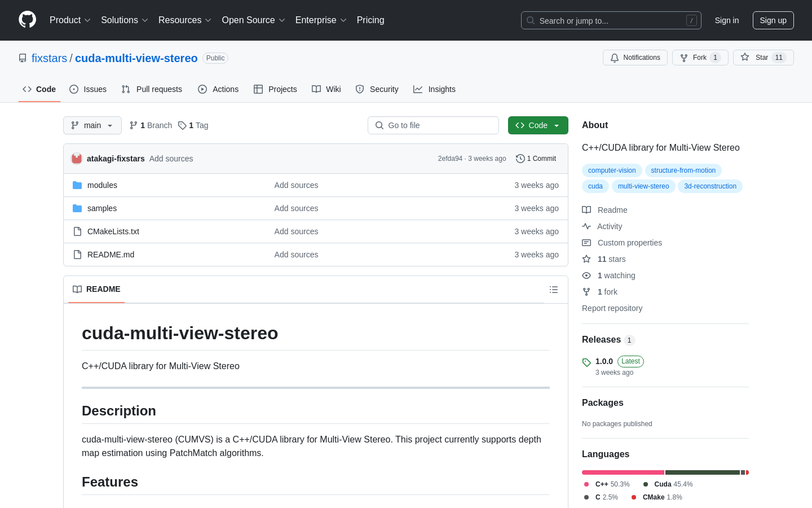The image size is (812, 508).
Task: Switch to the Issues tab
Action: pos(88,89)
